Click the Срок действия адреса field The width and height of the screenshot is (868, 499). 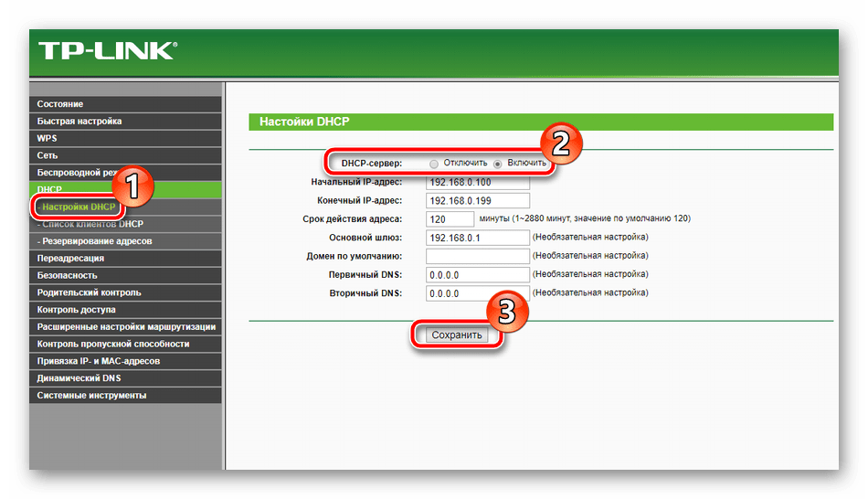tap(450, 219)
